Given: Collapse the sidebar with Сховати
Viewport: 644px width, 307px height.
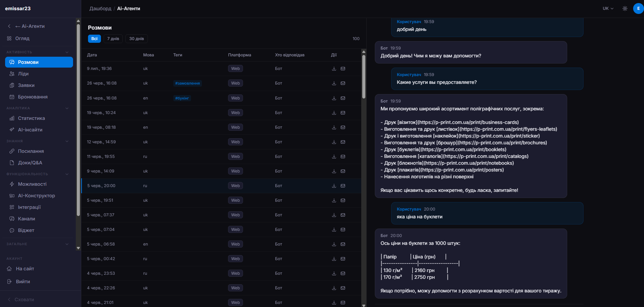Looking at the screenshot, I should 21,300.
